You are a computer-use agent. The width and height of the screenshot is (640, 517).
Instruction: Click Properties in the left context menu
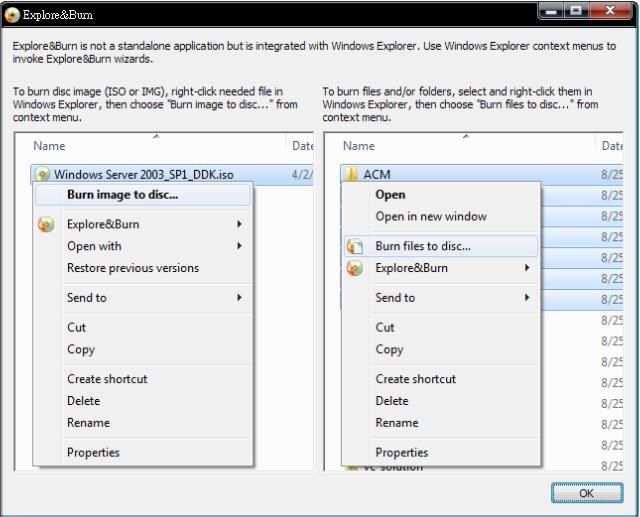tap(93, 453)
